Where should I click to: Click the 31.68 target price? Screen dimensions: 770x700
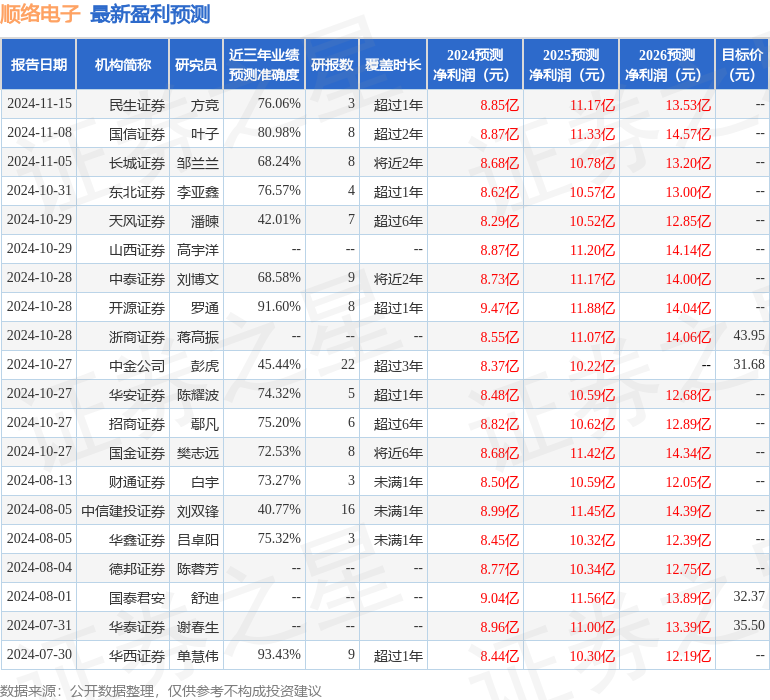point(749,364)
